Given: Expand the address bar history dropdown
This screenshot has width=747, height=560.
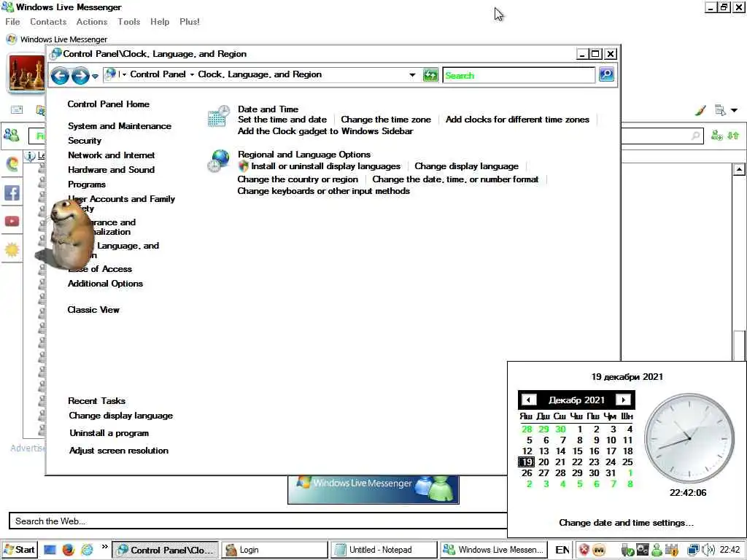Looking at the screenshot, I should click(412, 75).
